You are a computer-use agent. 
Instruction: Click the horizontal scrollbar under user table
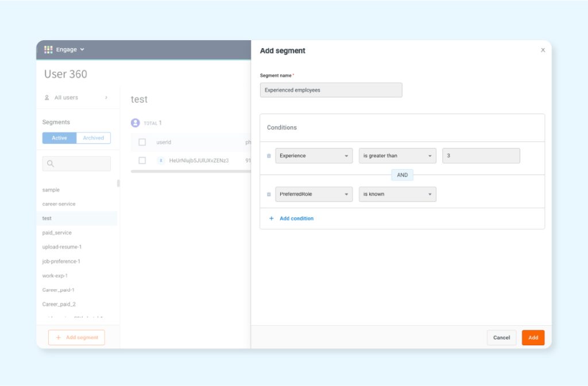191,171
